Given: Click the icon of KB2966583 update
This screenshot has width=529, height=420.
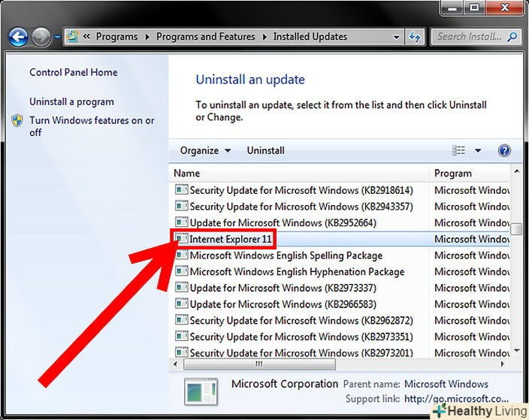Looking at the screenshot, I should [182, 304].
